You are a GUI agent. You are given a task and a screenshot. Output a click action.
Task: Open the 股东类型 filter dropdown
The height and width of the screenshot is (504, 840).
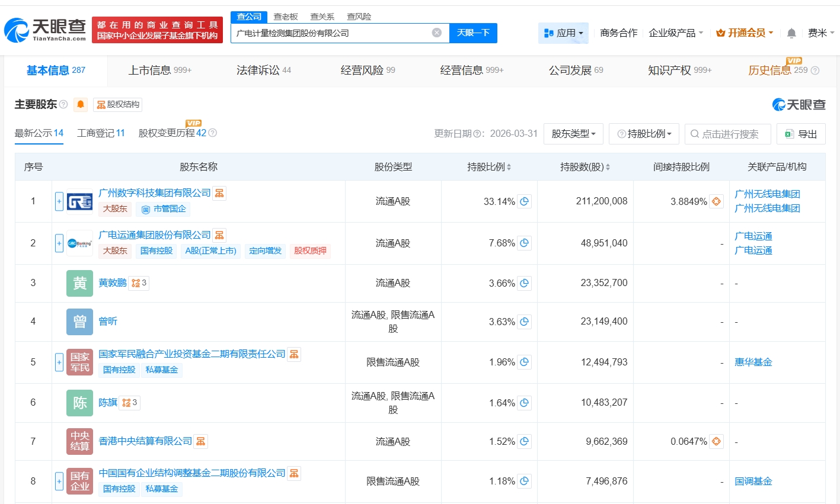tap(573, 134)
